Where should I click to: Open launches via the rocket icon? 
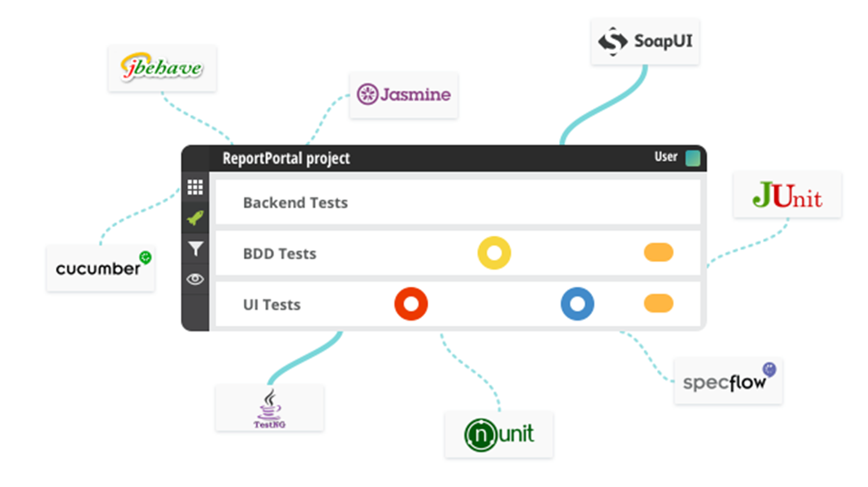195,218
